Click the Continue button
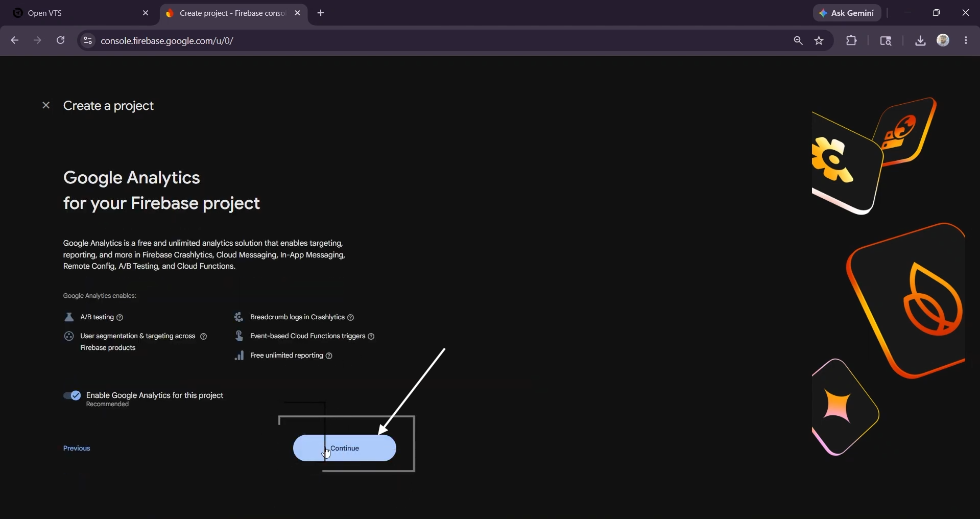Viewport: 980px width, 519px height. (345, 449)
